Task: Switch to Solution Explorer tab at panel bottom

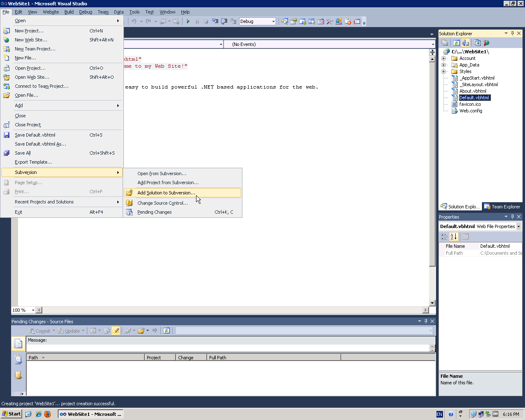Action: click(460, 207)
